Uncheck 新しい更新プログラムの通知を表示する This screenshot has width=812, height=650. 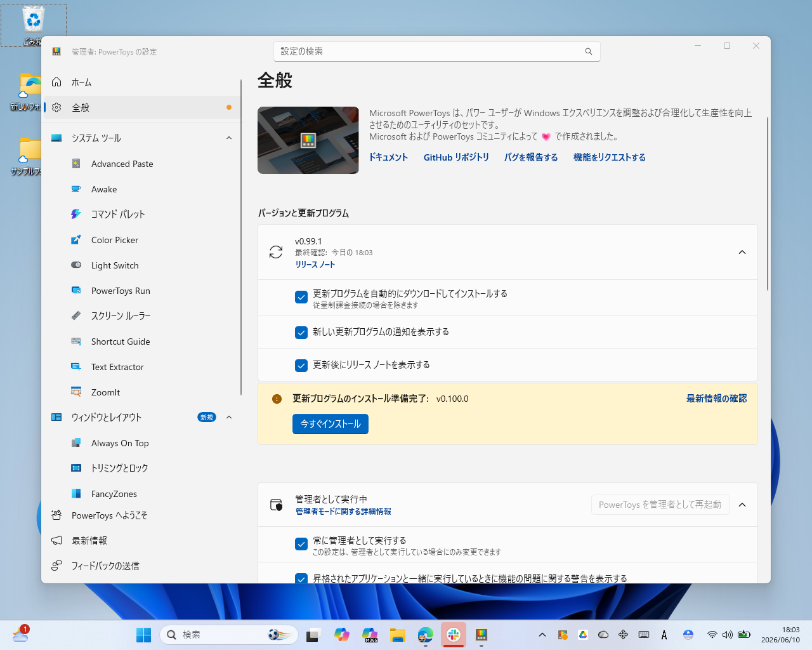[301, 332]
